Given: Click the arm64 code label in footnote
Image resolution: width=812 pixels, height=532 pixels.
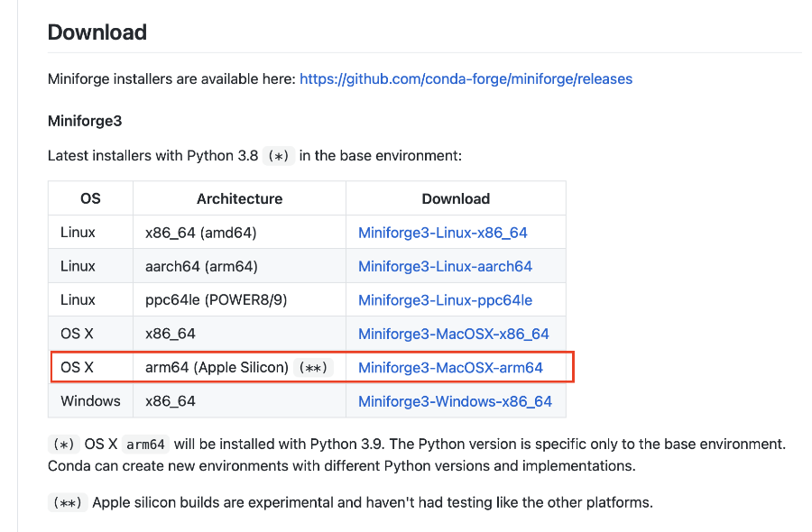Looking at the screenshot, I should pyautogui.click(x=145, y=445).
